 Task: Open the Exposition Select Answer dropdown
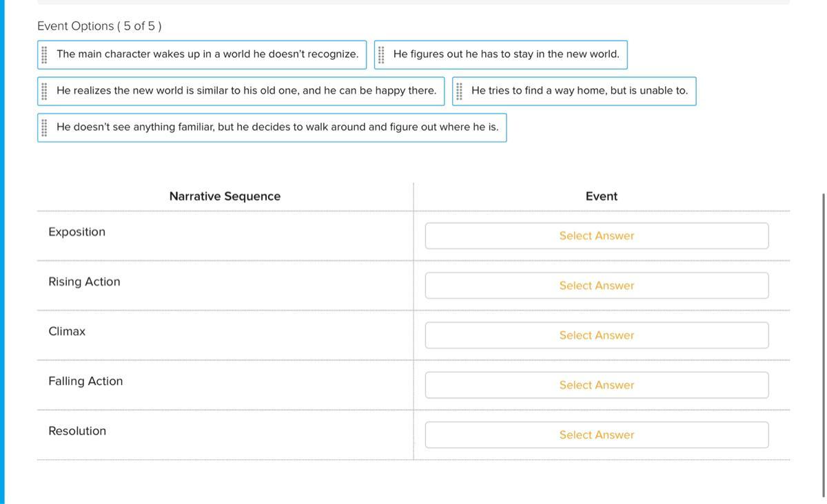(596, 235)
